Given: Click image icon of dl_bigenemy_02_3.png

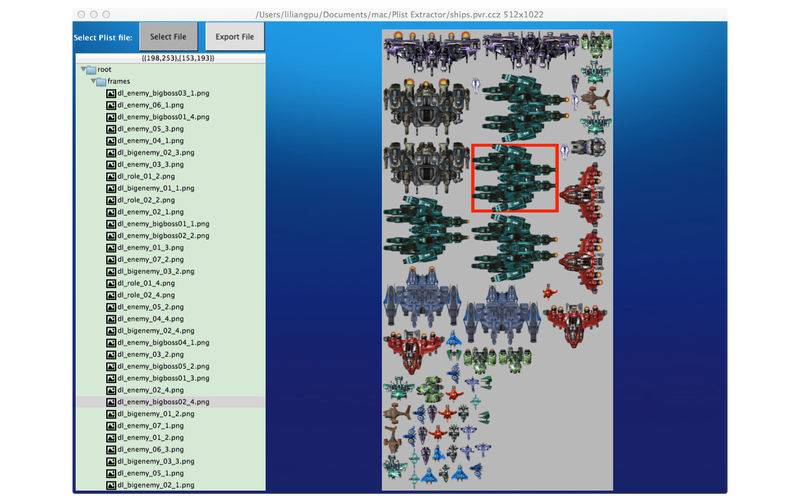Looking at the screenshot, I should tap(111, 153).
